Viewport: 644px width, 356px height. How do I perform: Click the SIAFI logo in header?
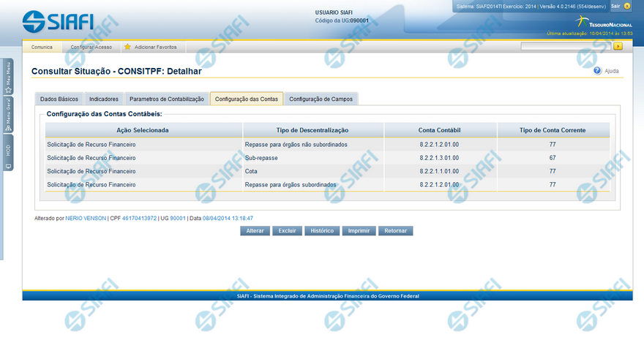(58, 20)
